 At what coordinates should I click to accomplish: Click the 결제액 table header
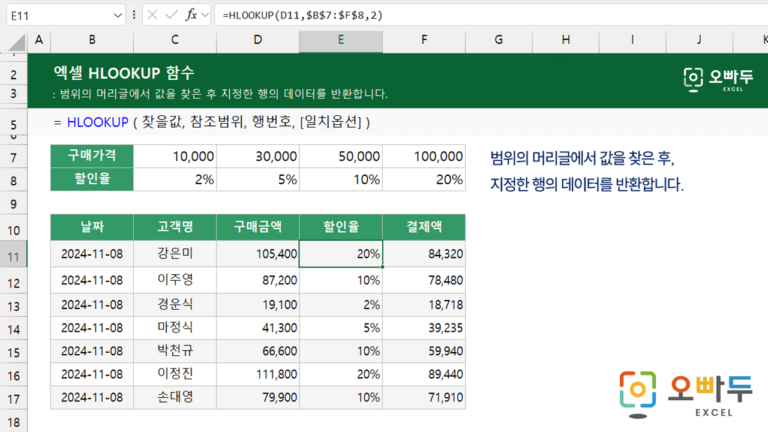point(424,227)
